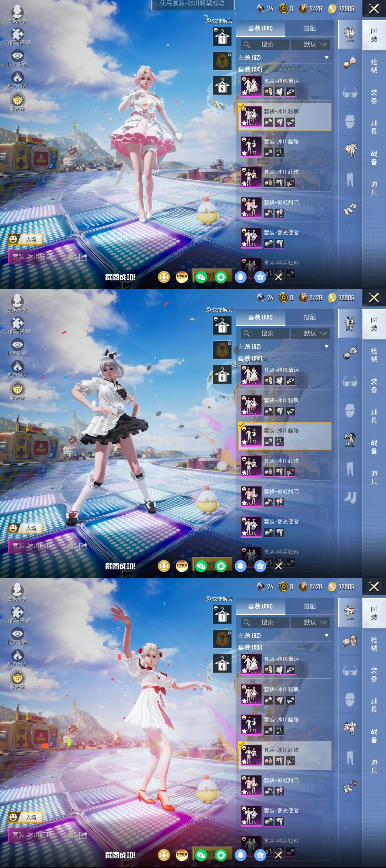Open 更换形象 on the 冰川粉黛 preview screen

tap(17, 14)
